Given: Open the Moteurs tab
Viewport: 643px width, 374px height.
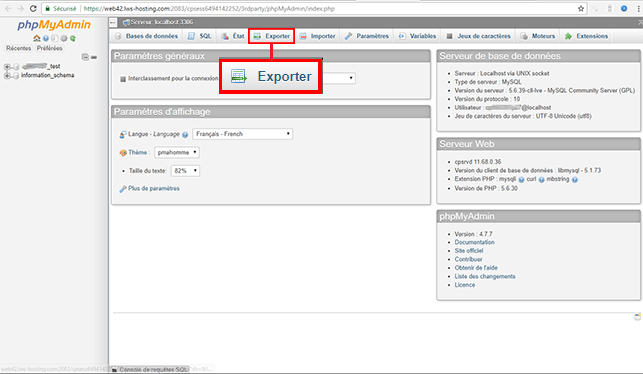Looking at the screenshot, I should 538,36.
